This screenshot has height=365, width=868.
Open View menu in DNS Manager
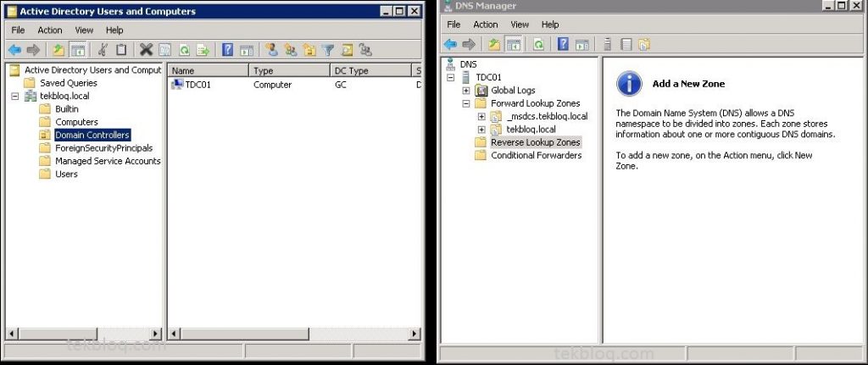tap(520, 25)
